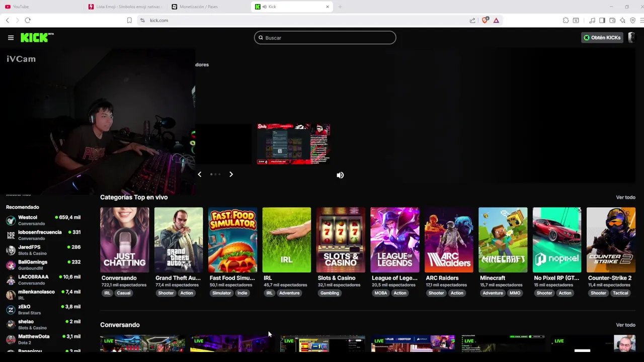644x362 pixels.
Task: Open Brave Shields lion icon
Action: pos(485,20)
